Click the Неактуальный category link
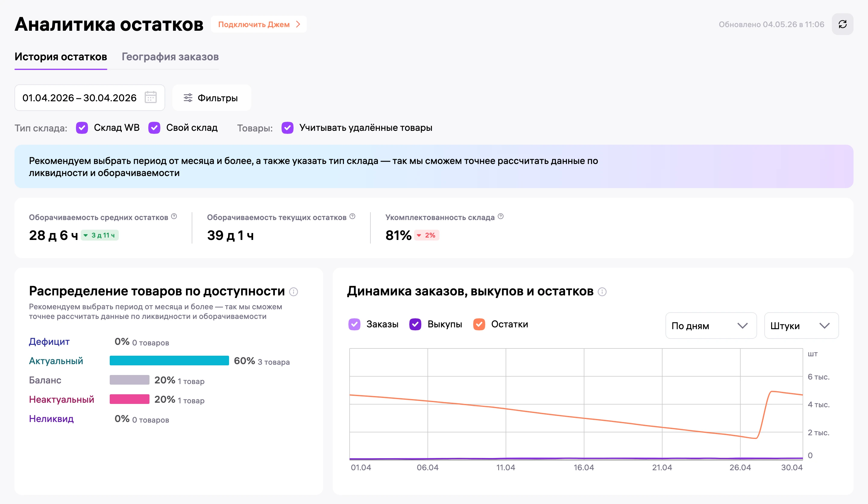 (62, 400)
